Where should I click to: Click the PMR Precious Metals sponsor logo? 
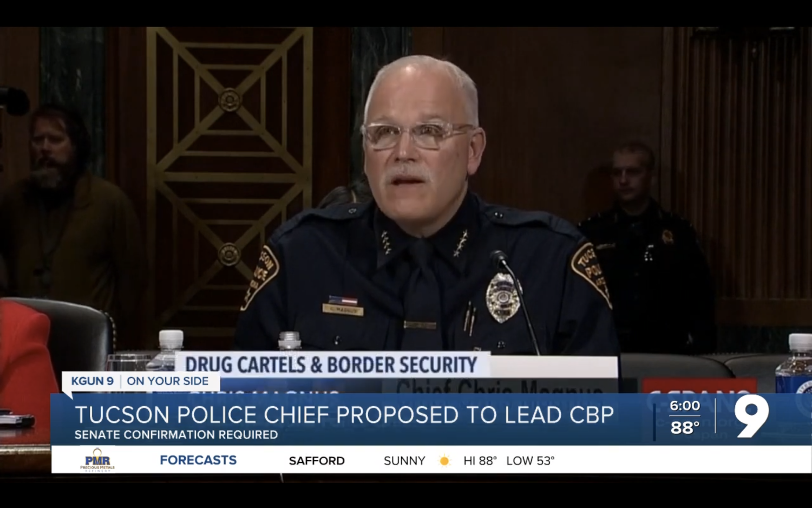click(97, 460)
